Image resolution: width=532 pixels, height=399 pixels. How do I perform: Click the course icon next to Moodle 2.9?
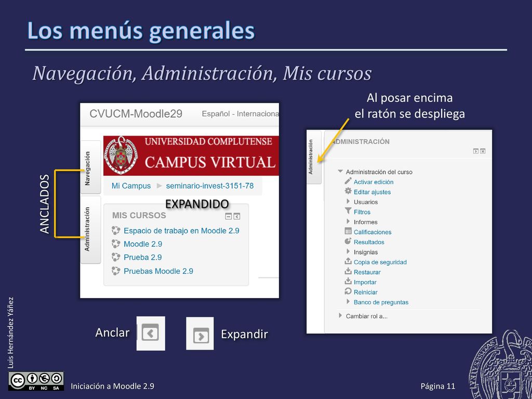click(x=116, y=244)
